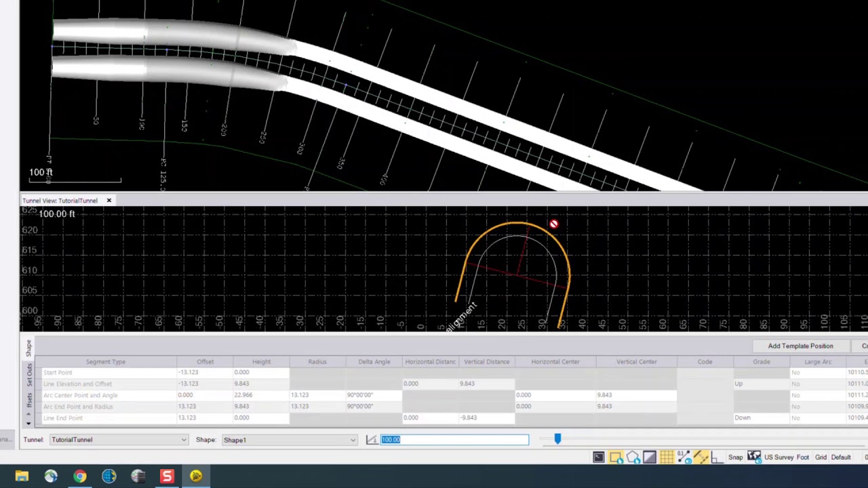Screen dimensions: 868x488
Task: Click the Down grade cell
Action: pos(762,418)
